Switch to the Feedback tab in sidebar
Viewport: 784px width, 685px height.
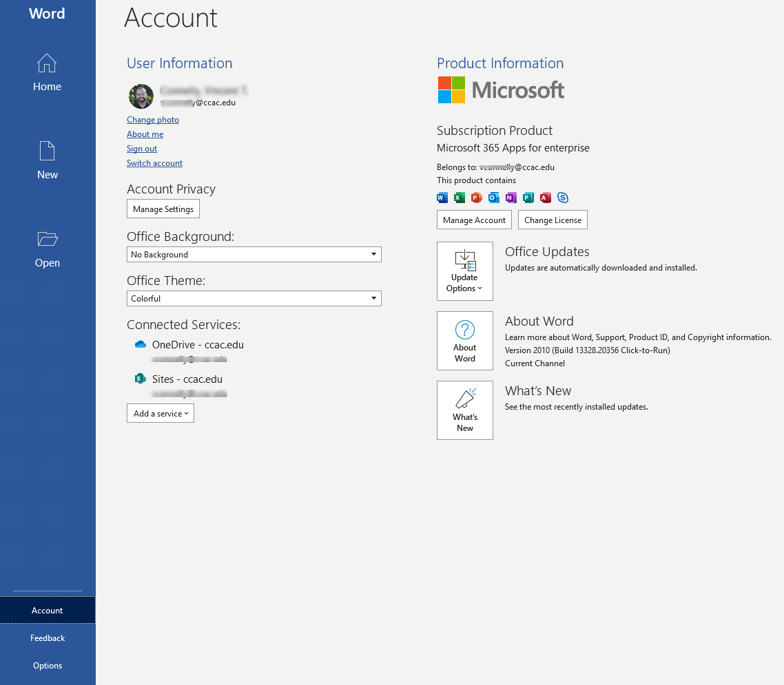tap(47, 637)
